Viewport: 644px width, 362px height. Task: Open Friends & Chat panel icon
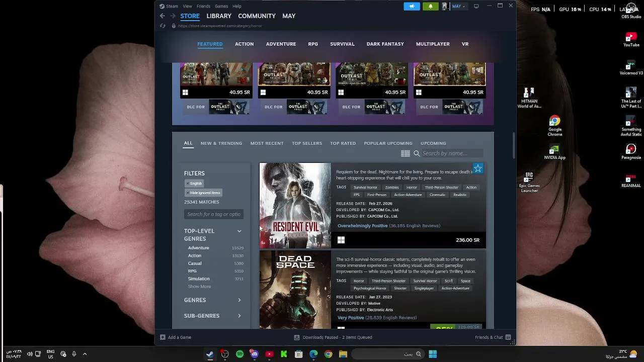pyautogui.click(x=508, y=337)
